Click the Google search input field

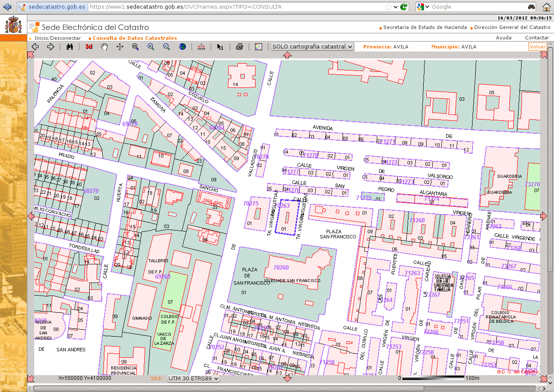[476, 7]
